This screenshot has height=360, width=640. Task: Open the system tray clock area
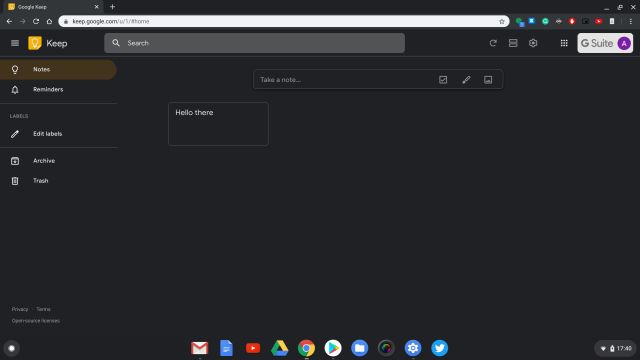(616, 348)
